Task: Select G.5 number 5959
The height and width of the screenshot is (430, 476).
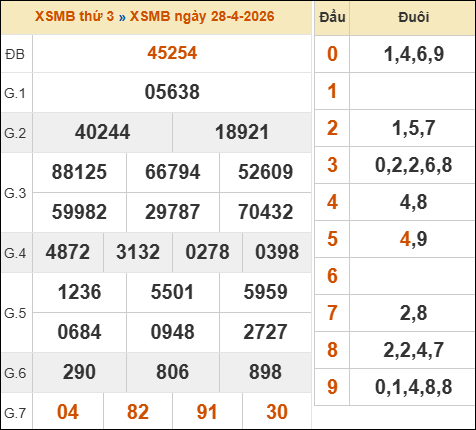Action: [x=266, y=292]
